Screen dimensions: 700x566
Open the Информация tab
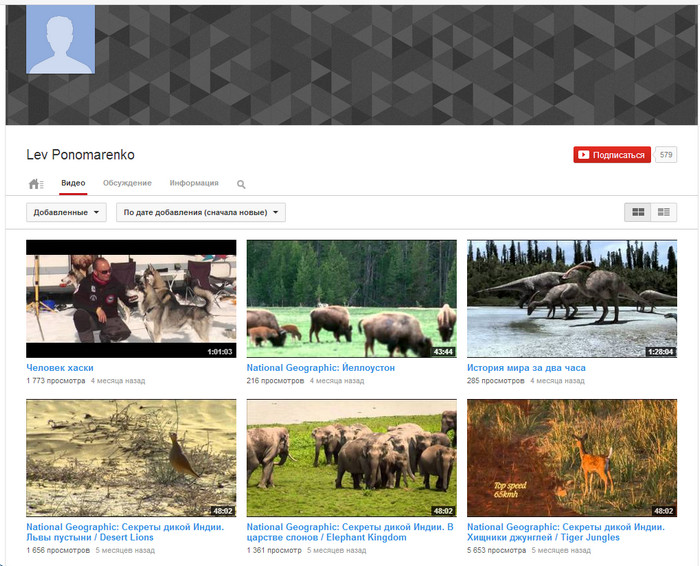[x=194, y=183]
